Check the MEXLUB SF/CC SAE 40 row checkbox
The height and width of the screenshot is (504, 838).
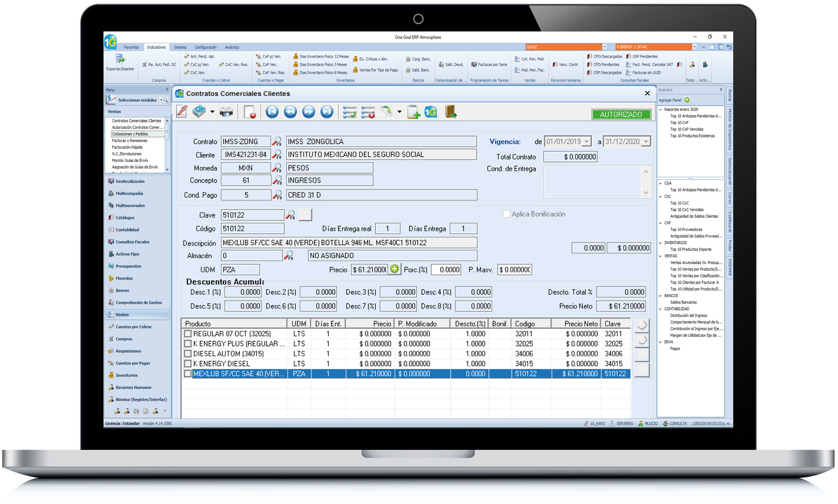click(x=188, y=374)
